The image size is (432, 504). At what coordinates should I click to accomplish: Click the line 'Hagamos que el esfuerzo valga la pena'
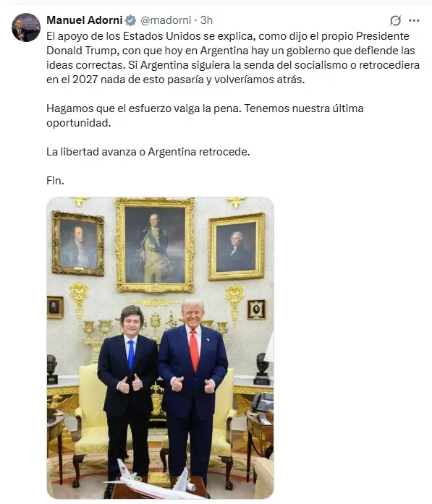[x=143, y=108]
